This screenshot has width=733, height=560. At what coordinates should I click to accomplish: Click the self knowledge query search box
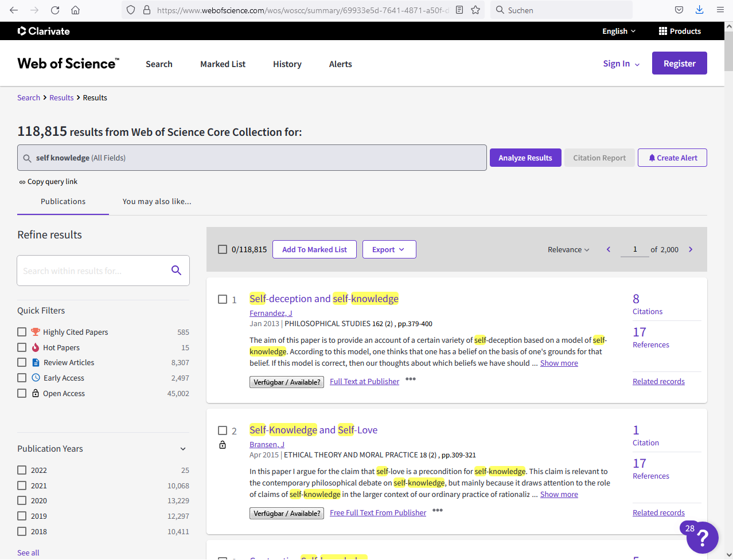coord(252,158)
